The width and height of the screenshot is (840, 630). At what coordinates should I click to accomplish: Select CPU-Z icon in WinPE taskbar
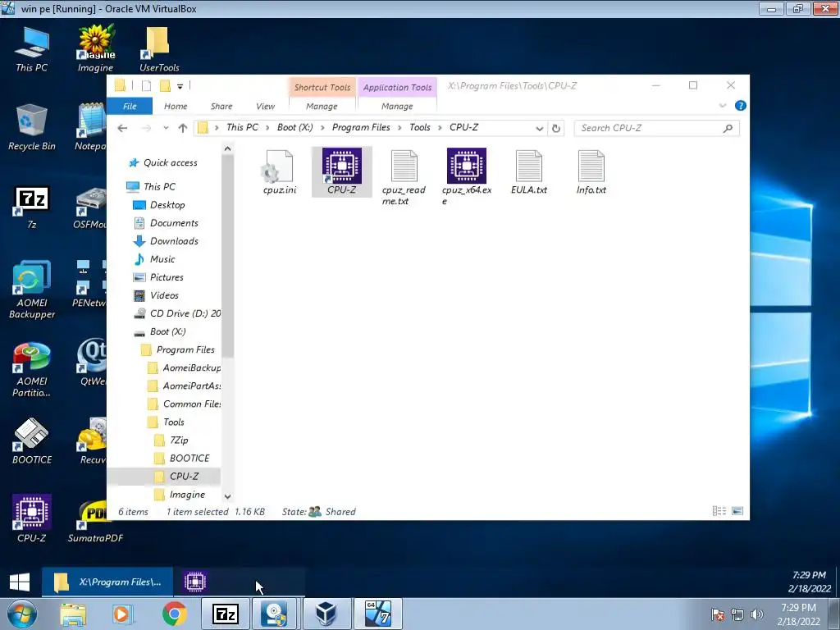point(195,582)
